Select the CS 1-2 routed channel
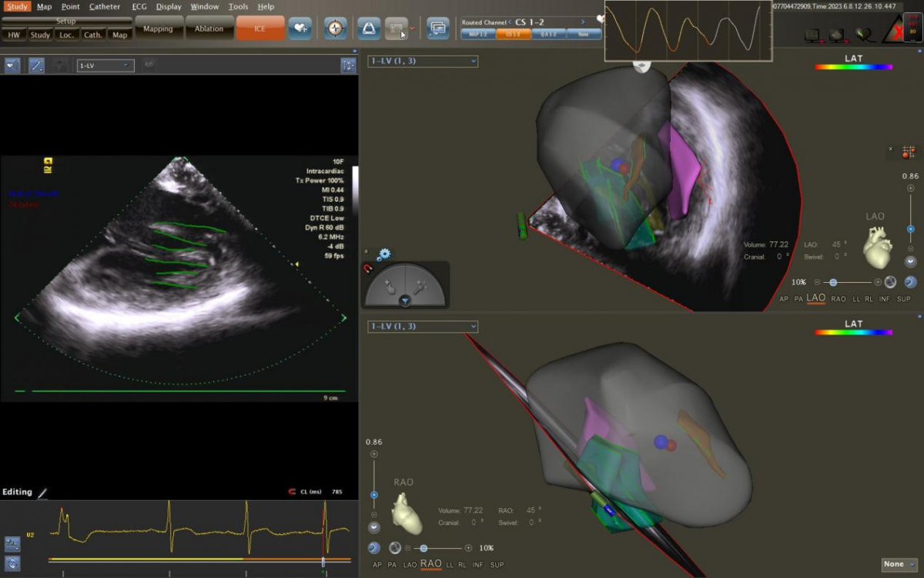Screen dimensions: 924x578 (512, 34)
